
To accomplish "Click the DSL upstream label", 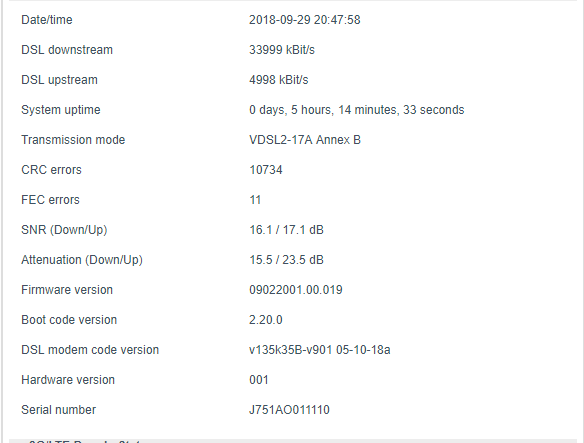I will click(59, 80).
